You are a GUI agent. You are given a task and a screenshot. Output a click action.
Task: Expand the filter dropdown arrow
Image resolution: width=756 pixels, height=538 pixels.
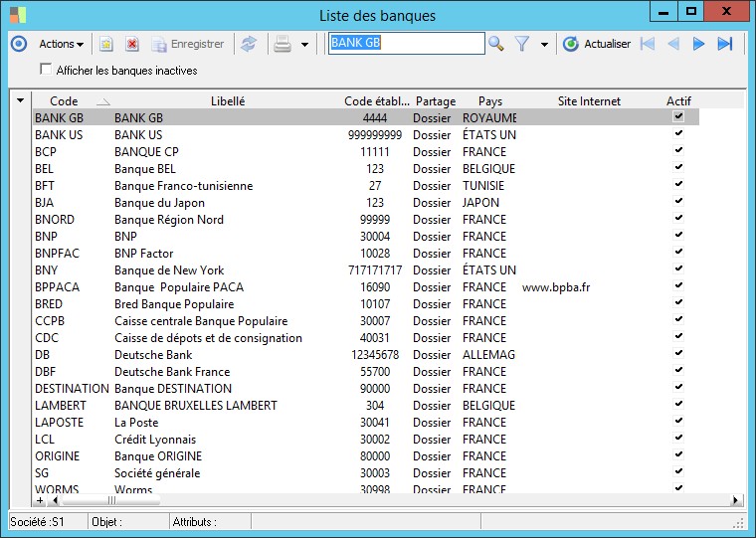tap(544, 45)
